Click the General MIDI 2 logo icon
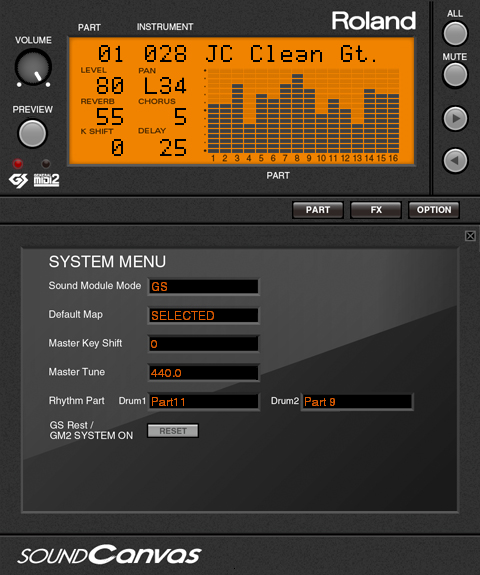 click(x=47, y=180)
